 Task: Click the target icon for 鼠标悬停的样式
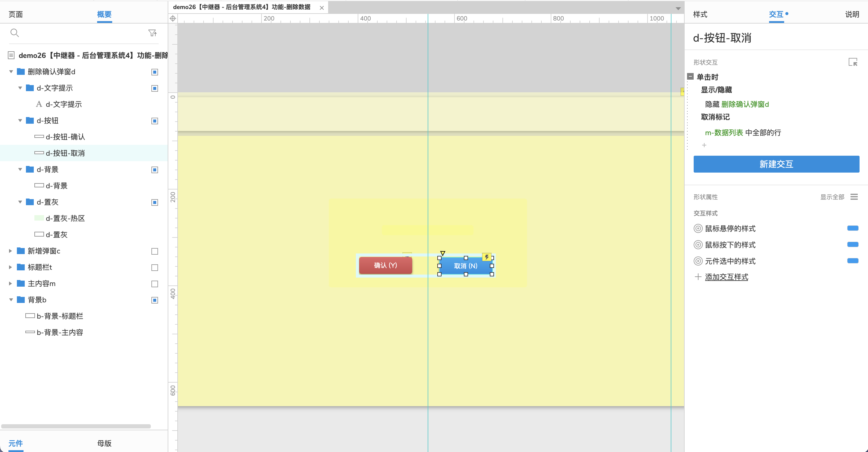tap(698, 228)
